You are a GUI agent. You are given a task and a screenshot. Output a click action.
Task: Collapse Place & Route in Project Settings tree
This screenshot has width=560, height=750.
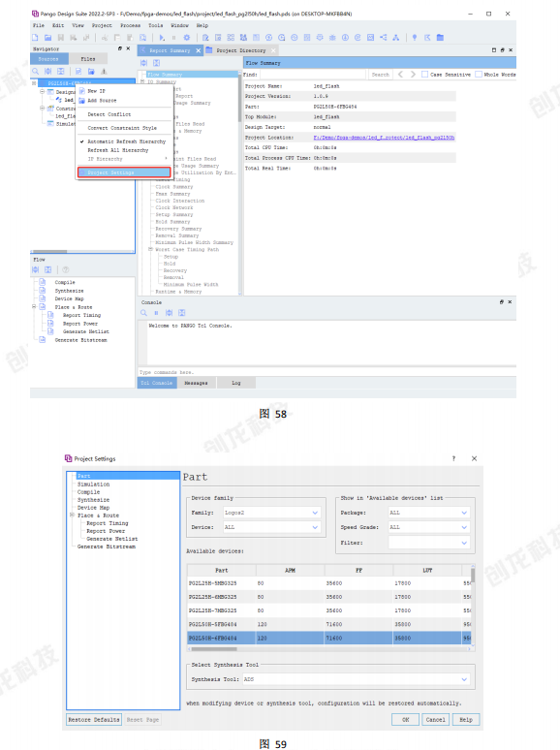73,516
